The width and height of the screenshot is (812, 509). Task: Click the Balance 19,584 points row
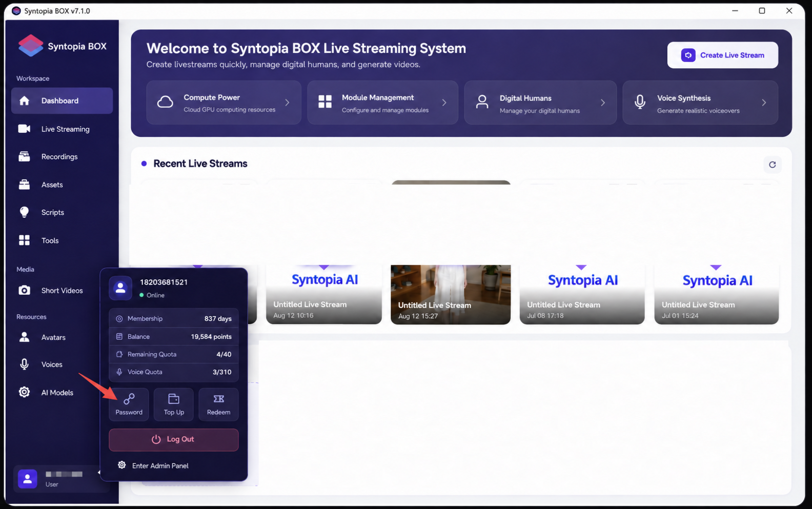click(174, 336)
